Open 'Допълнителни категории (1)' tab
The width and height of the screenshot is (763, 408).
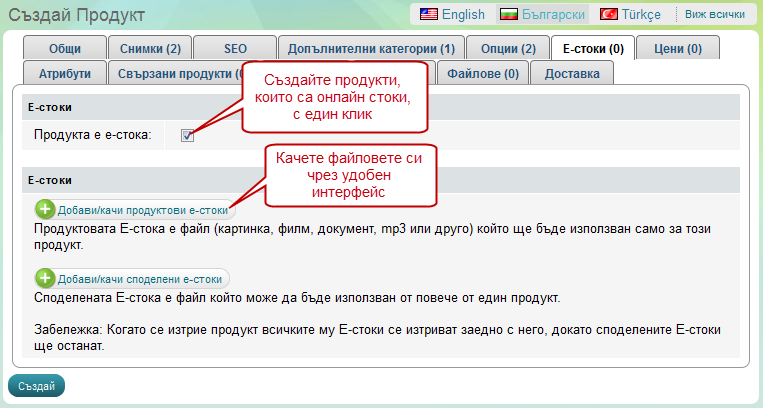click(370, 48)
